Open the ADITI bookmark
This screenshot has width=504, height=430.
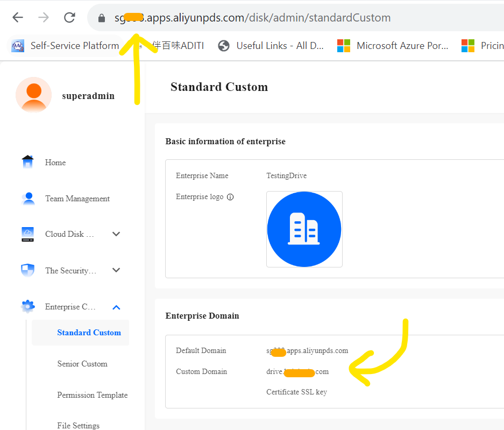pos(178,46)
